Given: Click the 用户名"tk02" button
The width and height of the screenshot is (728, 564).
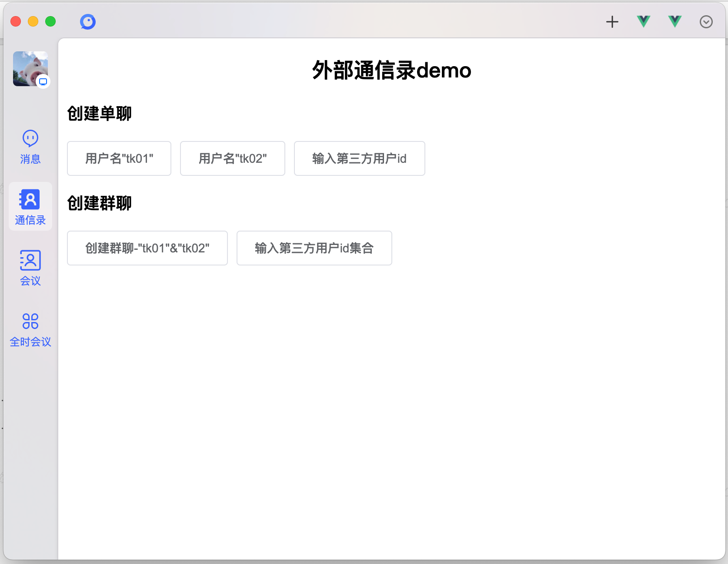Looking at the screenshot, I should point(233,158).
